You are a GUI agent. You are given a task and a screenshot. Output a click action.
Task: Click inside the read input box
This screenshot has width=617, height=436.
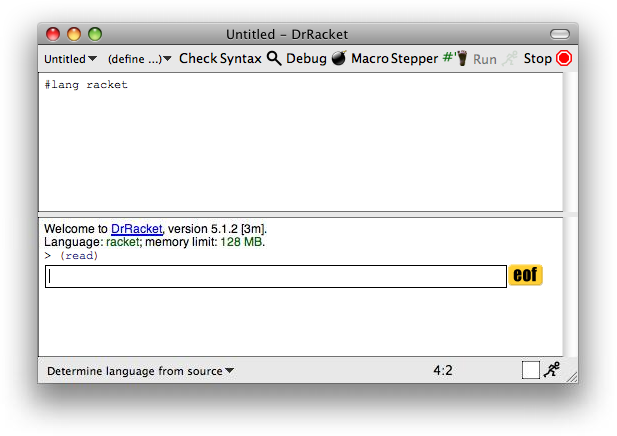click(276, 277)
